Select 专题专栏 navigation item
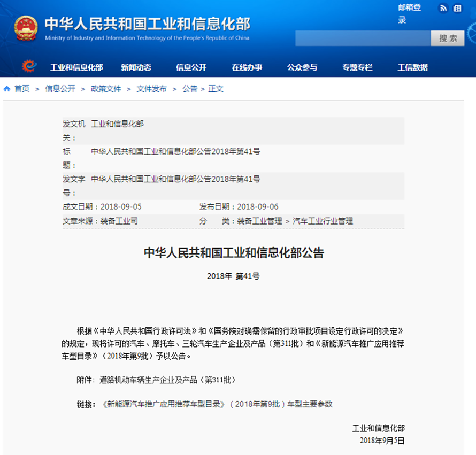The width and height of the screenshot is (476, 455). point(357,67)
